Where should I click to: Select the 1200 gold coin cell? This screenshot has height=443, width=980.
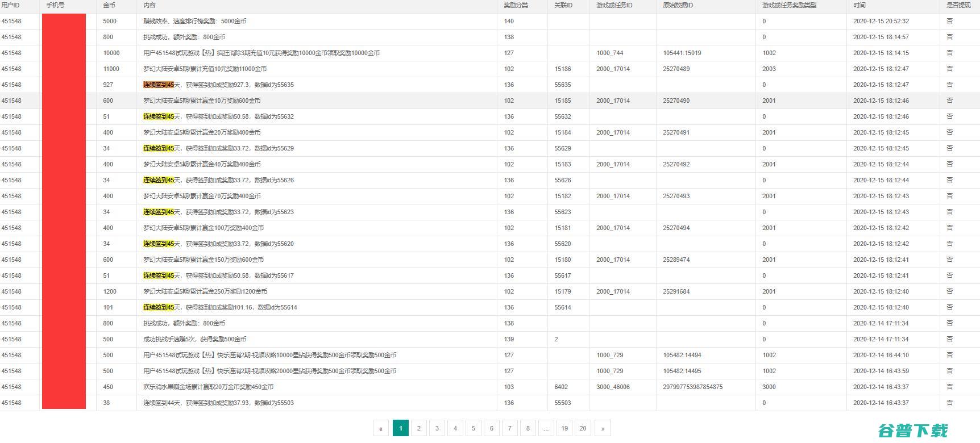(x=110, y=291)
